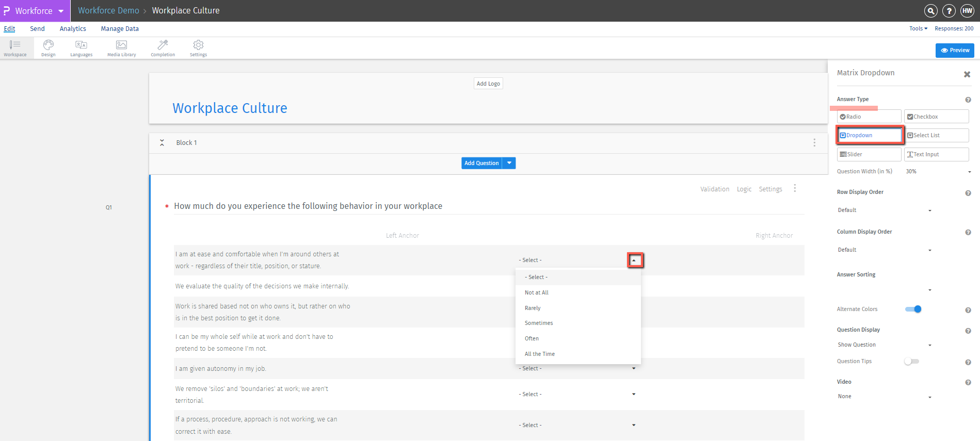Viewport: 980px width, 441px height.
Task: Select Radio answer type
Action: point(869,117)
